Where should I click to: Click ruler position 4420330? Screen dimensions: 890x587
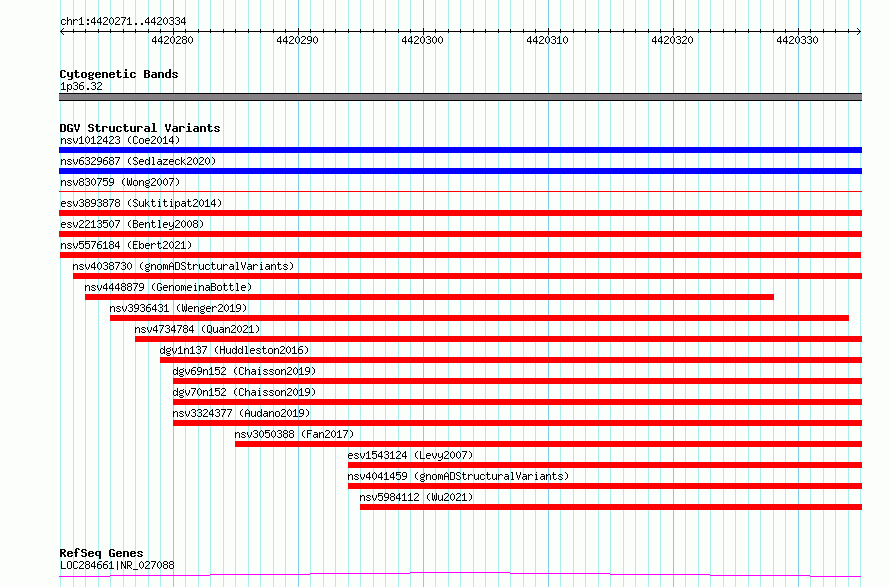[x=797, y=40]
